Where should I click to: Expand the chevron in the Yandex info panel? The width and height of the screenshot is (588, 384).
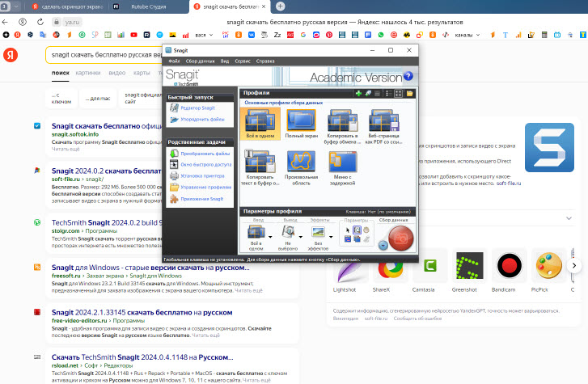click(x=569, y=218)
